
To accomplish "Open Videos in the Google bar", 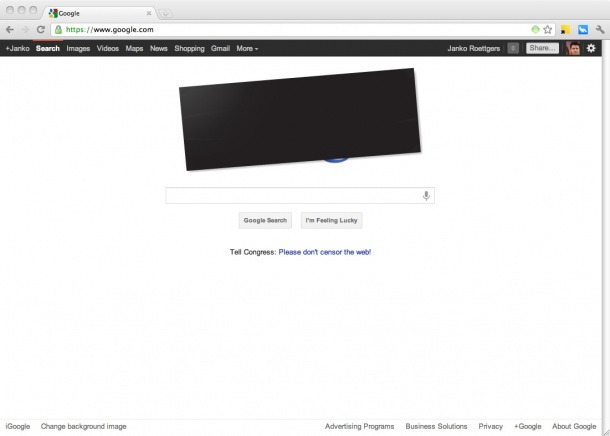I will click(x=108, y=49).
